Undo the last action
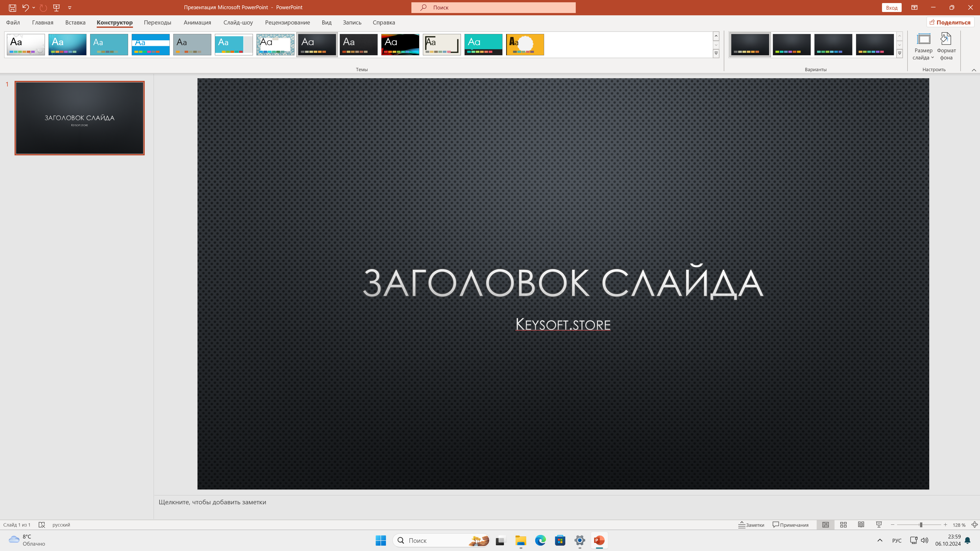The width and height of the screenshot is (980, 551). pos(25,8)
